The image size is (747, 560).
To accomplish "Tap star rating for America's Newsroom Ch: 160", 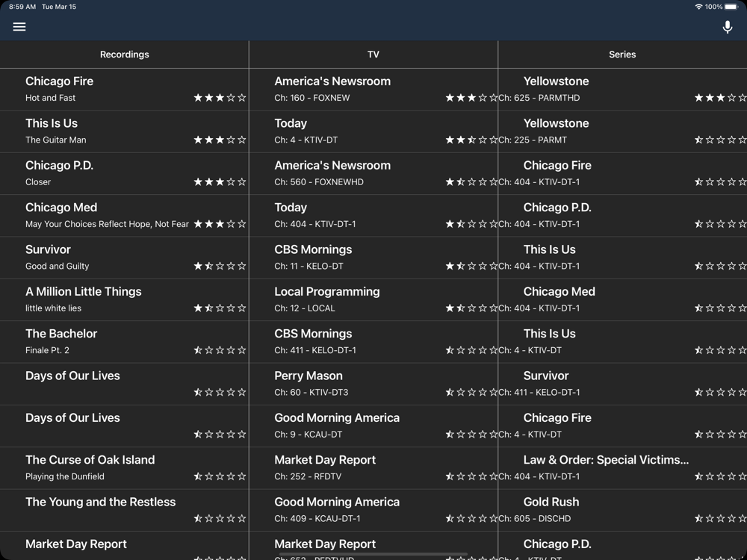I will point(471,98).
